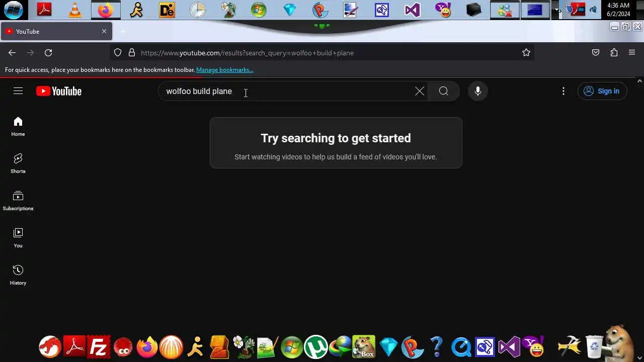Click the browser address bar URL
The height and width of the screenshot is (362, 644).
[x=322, y=53]
